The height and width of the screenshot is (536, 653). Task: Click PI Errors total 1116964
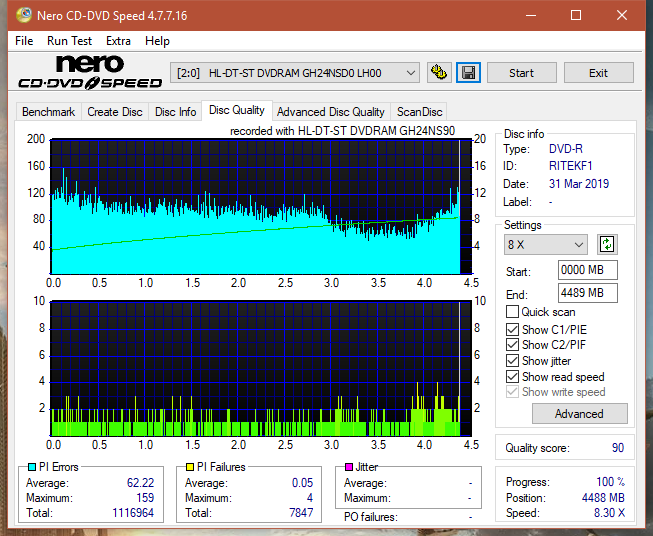coord(133,513)
